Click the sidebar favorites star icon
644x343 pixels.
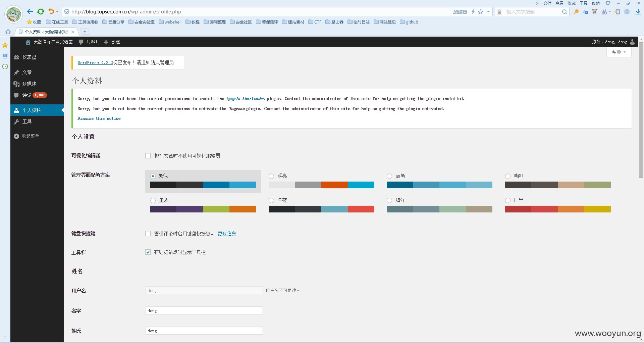point(5,45)
